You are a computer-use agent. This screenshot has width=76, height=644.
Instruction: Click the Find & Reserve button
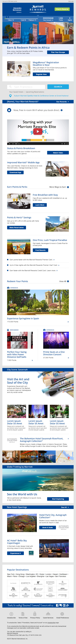62,9
